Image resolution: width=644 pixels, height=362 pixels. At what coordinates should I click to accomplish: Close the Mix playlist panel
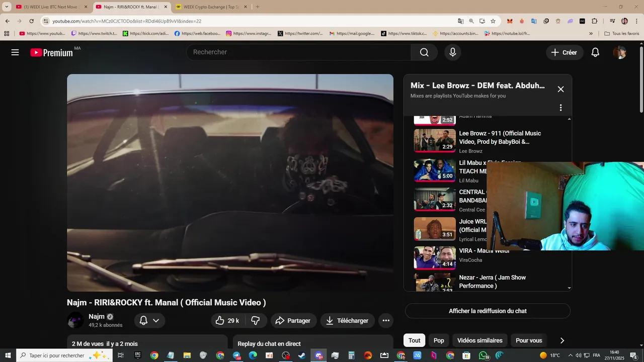pyautogui.click(x=560, y=89)
